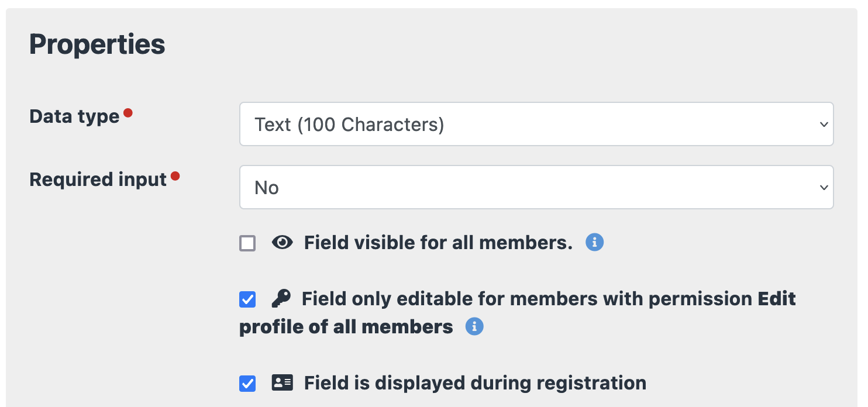
Task: Click info icon after profile of all members
Action: pos(474,326)
